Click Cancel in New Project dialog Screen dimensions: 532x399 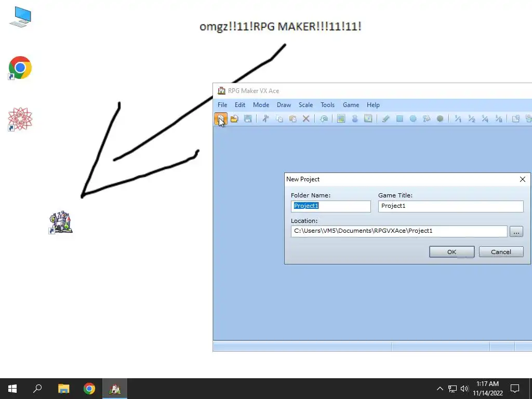[501, 252]
